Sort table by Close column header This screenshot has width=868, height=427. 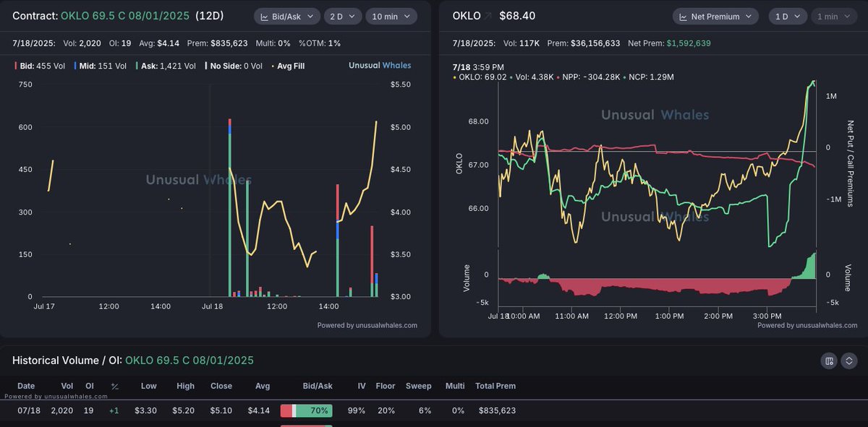[x=221, y=386]
